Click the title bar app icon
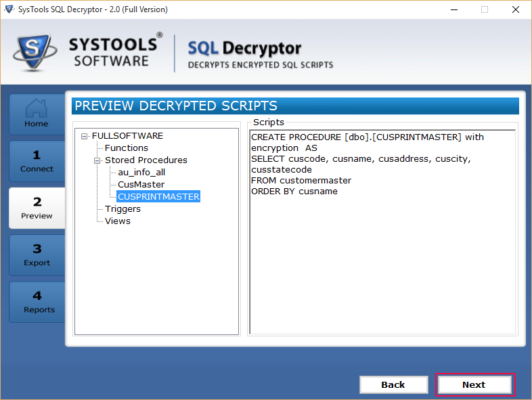532x400 pixels. coord(9,9)
